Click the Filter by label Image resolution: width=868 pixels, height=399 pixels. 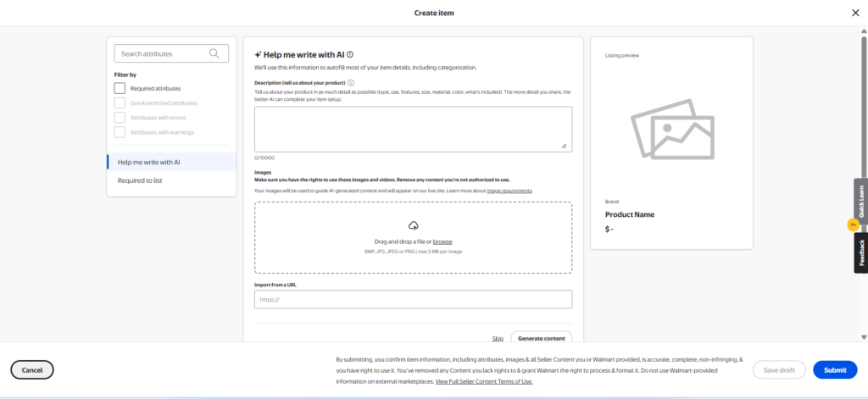(125, 75)
